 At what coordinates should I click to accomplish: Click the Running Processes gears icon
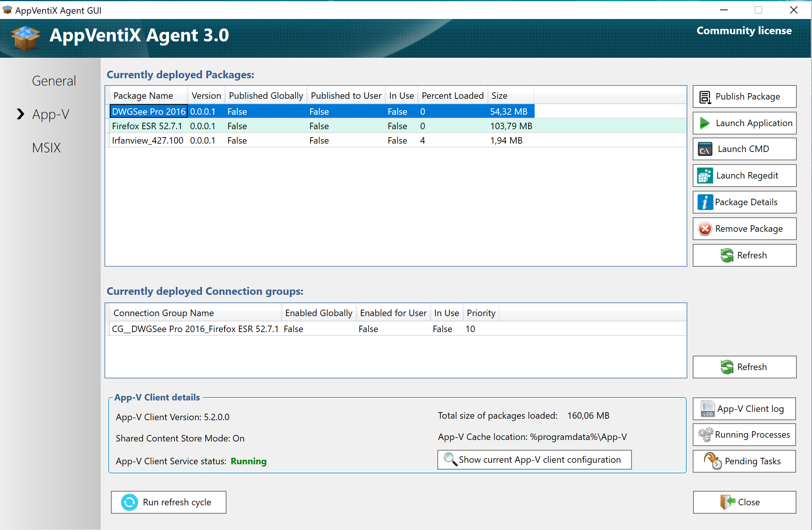click(x=706, y=435)
